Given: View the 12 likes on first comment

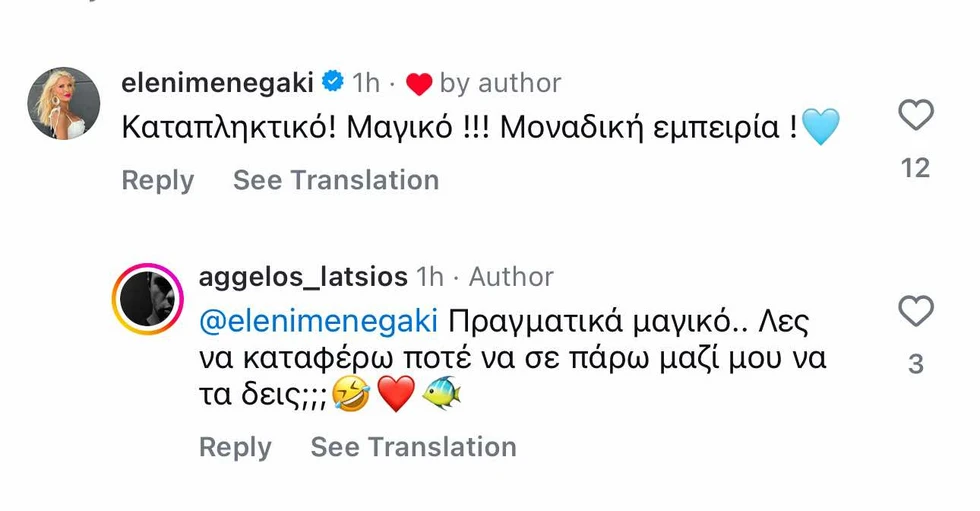Looking at the screenshot, I should pos(915,168).
